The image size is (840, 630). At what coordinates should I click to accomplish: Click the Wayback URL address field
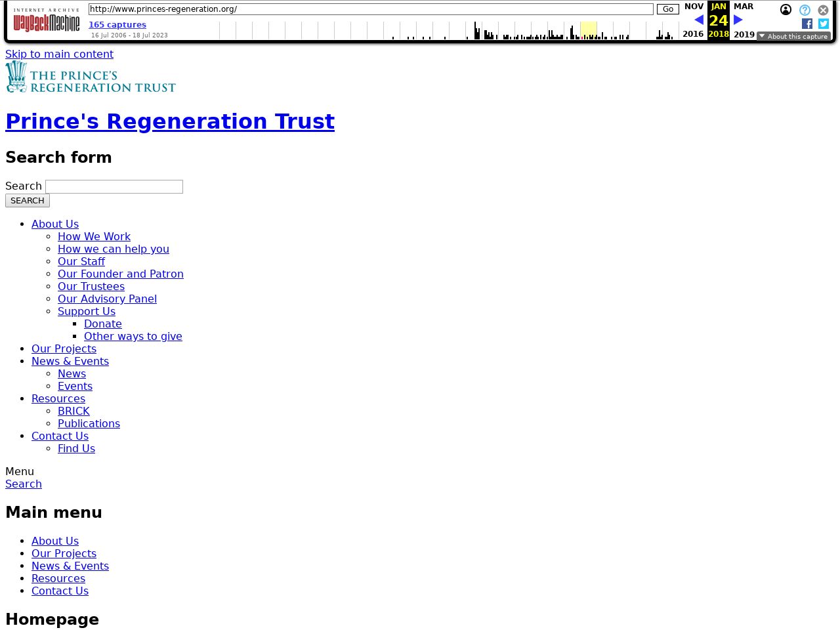(x=371, y=9)
